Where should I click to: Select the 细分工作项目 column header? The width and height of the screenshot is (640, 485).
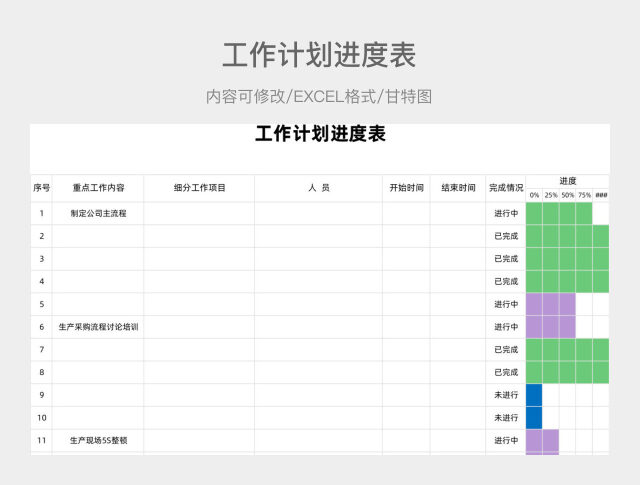pos(199,188)
